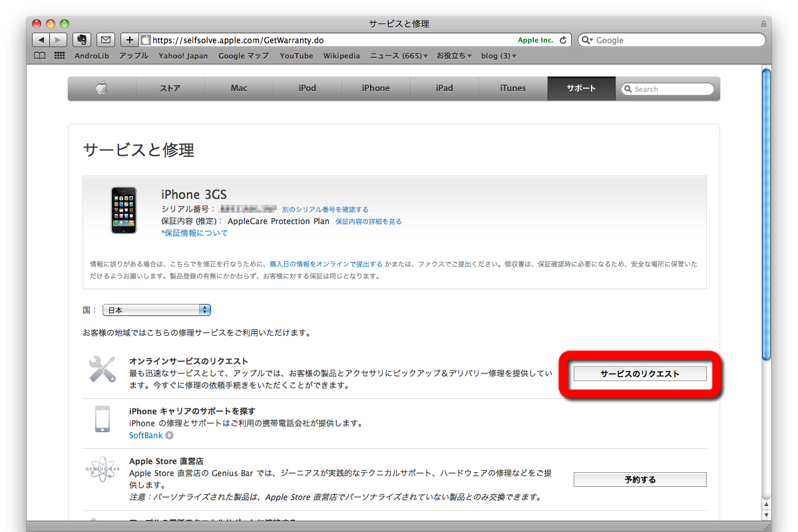The height and width of the screenshot is (532, 798).
Task: Click the 予約する button
Action: point(640,479)
